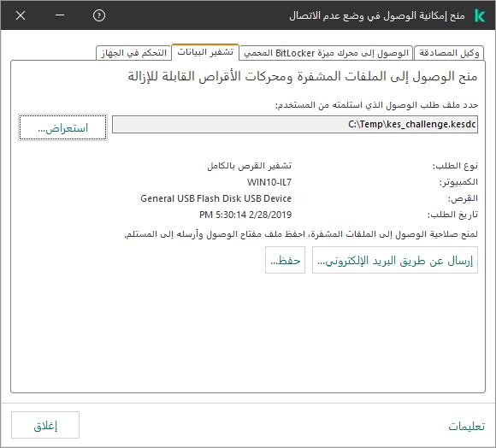
Task: Click the instruction about saving the access key file
Action: (301, 234)
